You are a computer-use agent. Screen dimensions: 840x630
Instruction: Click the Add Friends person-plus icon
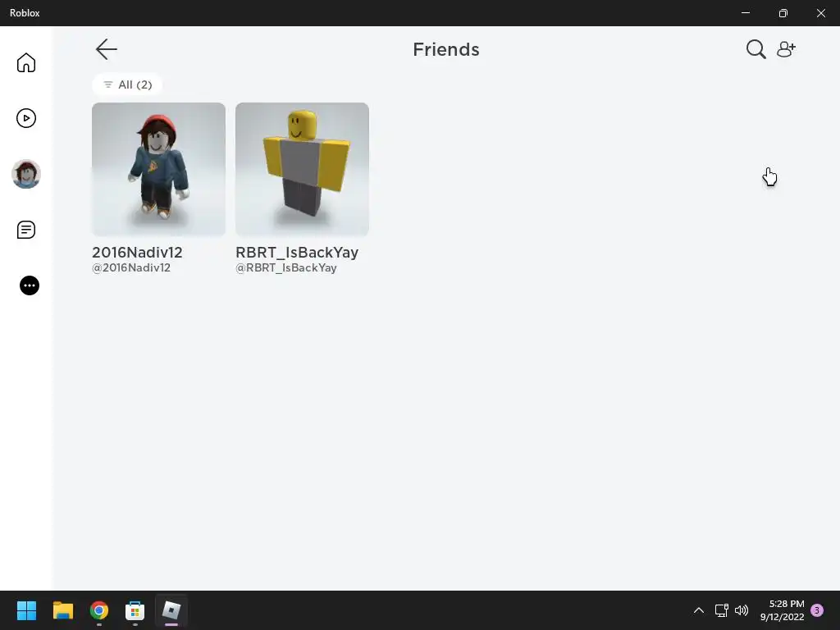786,49
